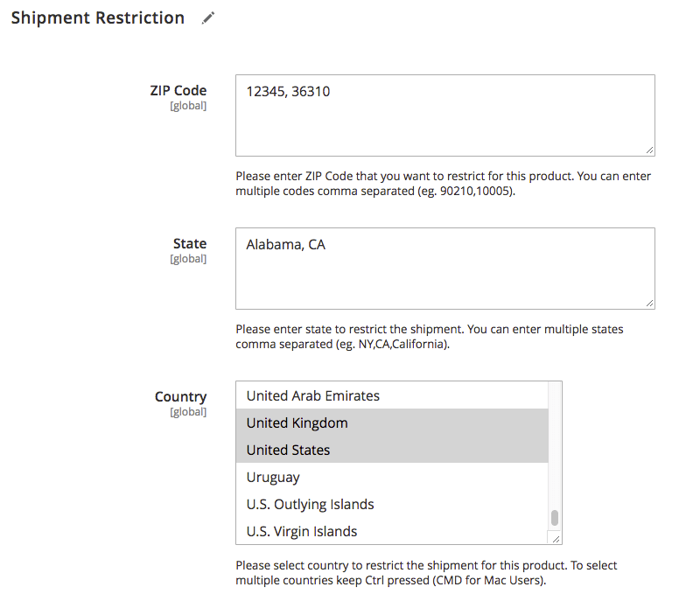Click the State textarea resize corner
This screenshot has width=700, height=608.
click(649, 304)
